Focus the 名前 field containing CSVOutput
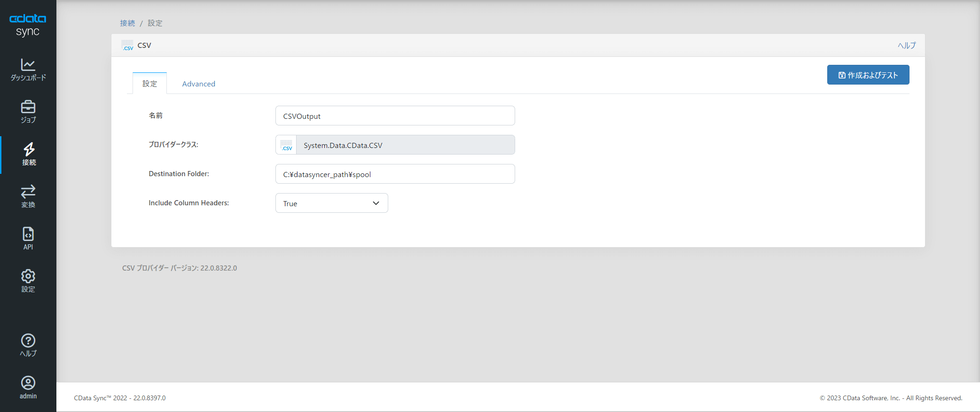980x412 pixels. point(395,116)
